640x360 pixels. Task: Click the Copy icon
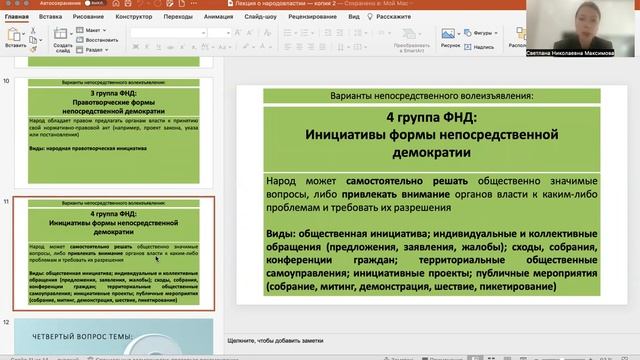click(33, 40)
